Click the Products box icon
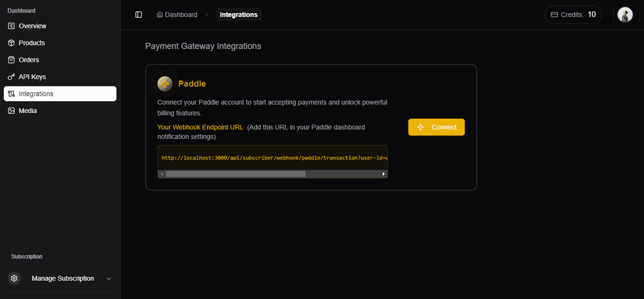The height and width of the screenshot is (299, 644). 11,43
